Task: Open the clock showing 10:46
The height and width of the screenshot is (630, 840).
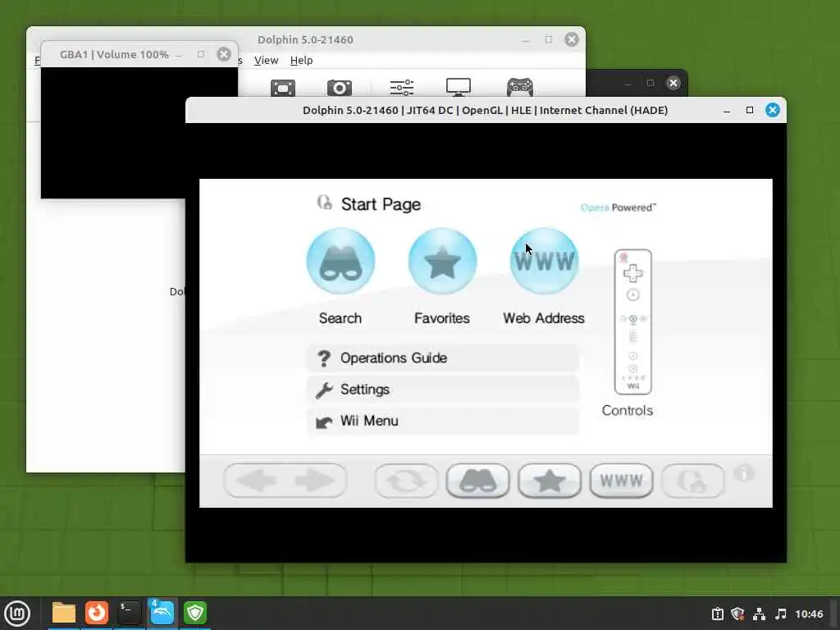Action: [x=809, y=614]
